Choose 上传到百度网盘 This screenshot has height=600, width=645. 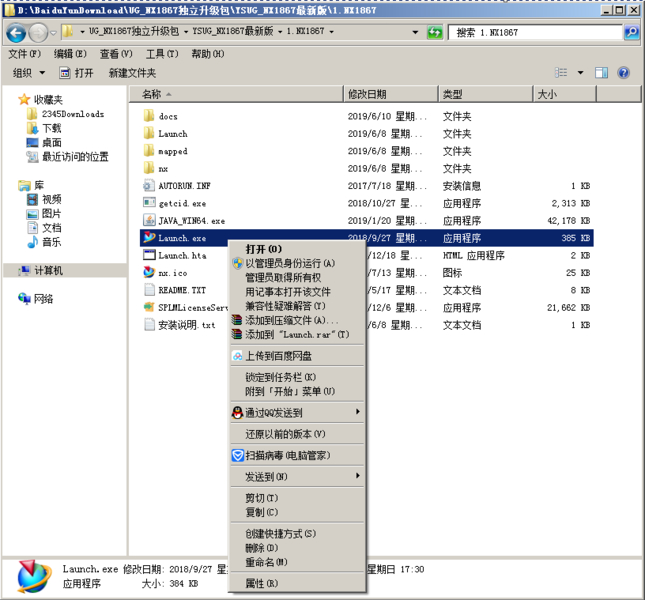pyautogui.click(x=297, y=356)
